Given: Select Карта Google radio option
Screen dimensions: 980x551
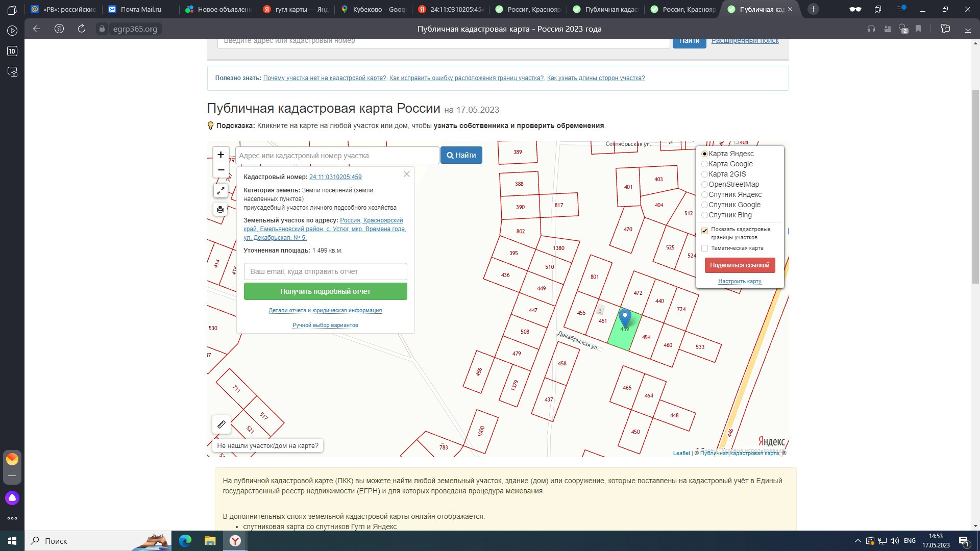Looking at the screenshot, I should pos(705,164).
